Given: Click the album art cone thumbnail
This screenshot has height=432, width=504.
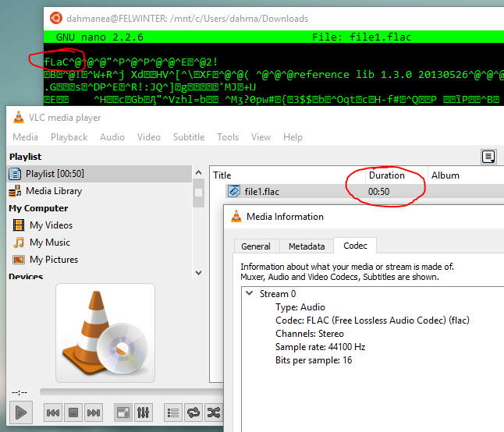Looking at the screenshot, I should click(x=105, y=333).
